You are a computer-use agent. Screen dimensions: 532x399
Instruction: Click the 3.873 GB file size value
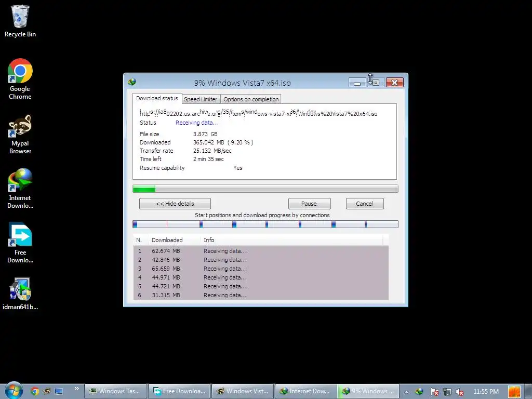click(205, 134)
